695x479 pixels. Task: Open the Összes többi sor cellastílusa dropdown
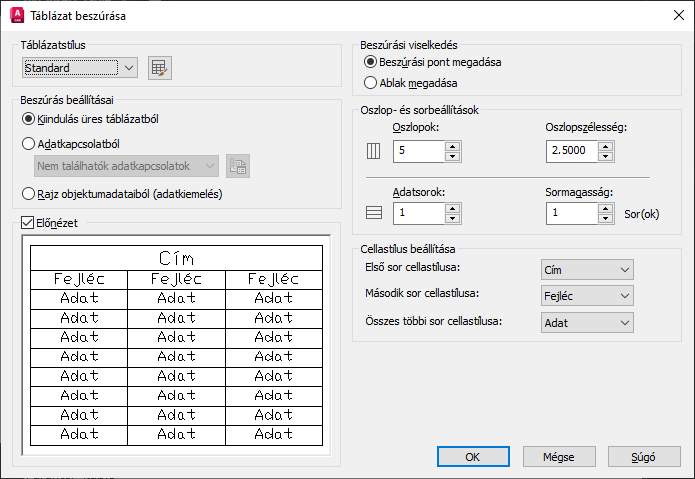coord(586,322)
